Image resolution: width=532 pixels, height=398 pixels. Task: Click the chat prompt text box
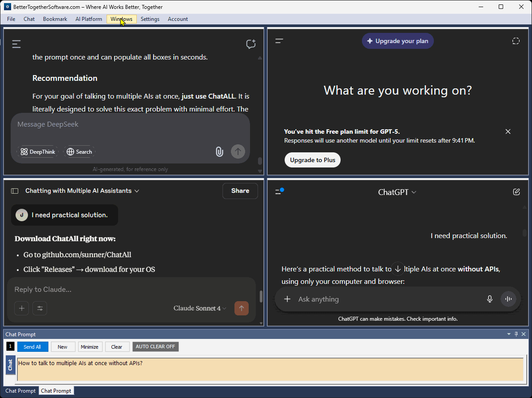point(270,370)
